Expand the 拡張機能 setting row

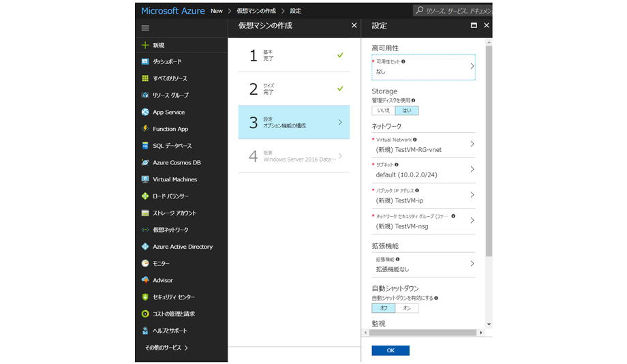pyautogui.click(x=423, y=264)
